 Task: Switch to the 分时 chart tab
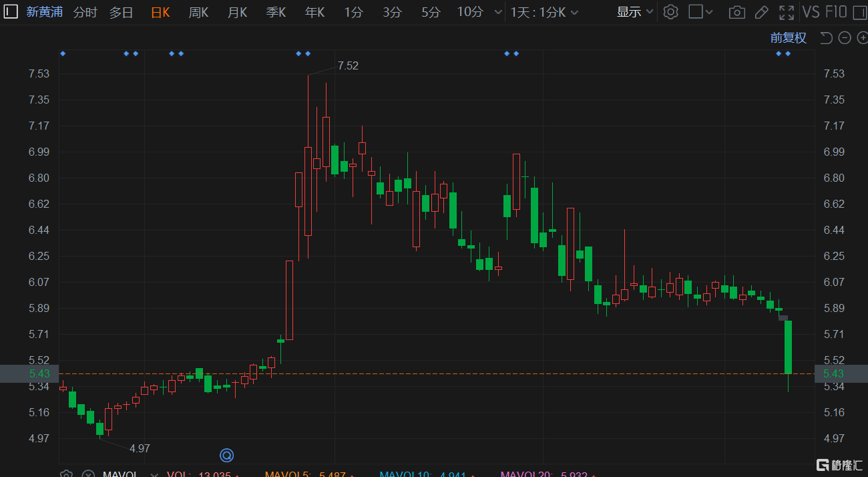(x=85, y=12)
